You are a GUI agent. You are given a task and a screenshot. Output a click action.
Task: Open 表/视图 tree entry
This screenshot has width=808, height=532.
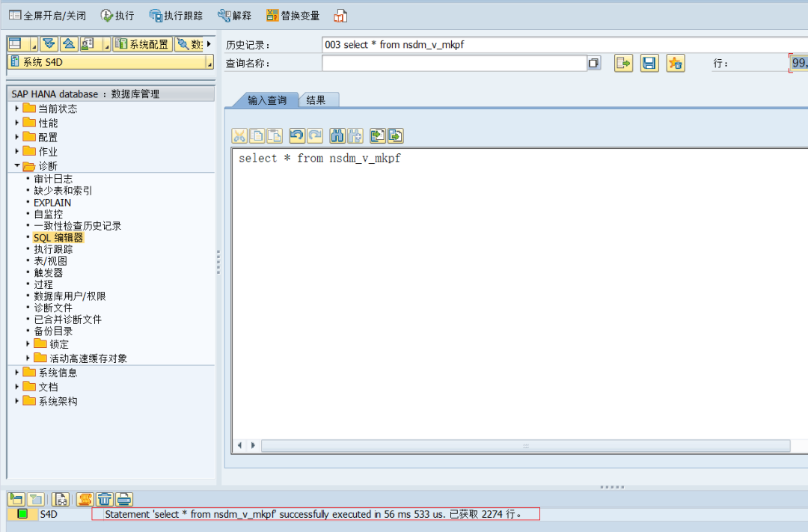point(50,261)
